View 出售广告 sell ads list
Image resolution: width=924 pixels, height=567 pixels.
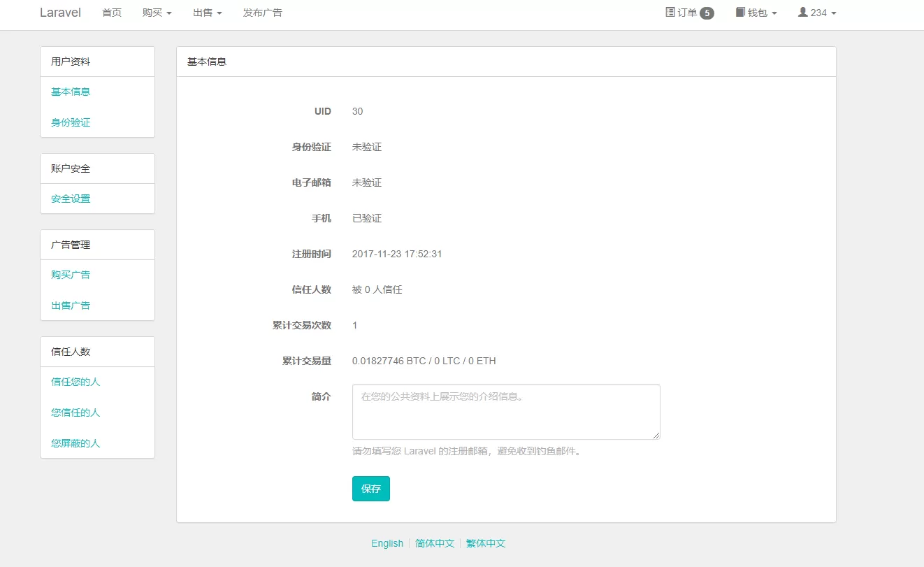(70, 305)
